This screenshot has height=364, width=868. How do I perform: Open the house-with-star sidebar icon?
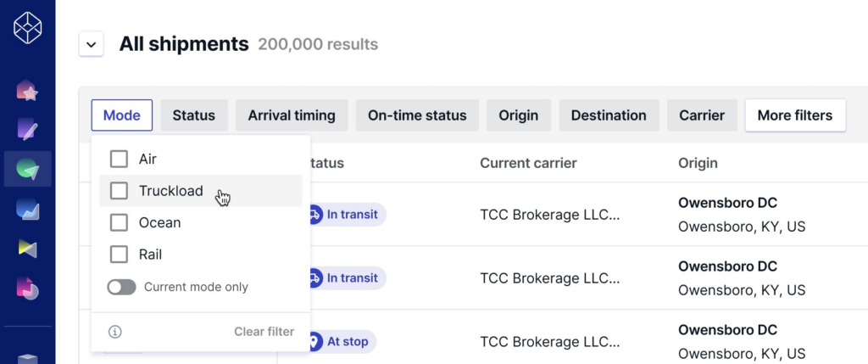[x=28, y=91]
